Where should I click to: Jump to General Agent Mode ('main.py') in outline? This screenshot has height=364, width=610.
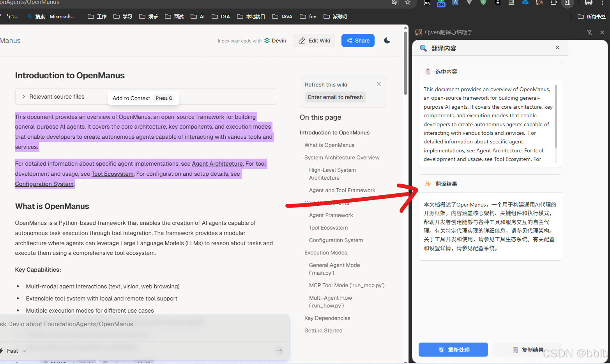tap(334, 269)
